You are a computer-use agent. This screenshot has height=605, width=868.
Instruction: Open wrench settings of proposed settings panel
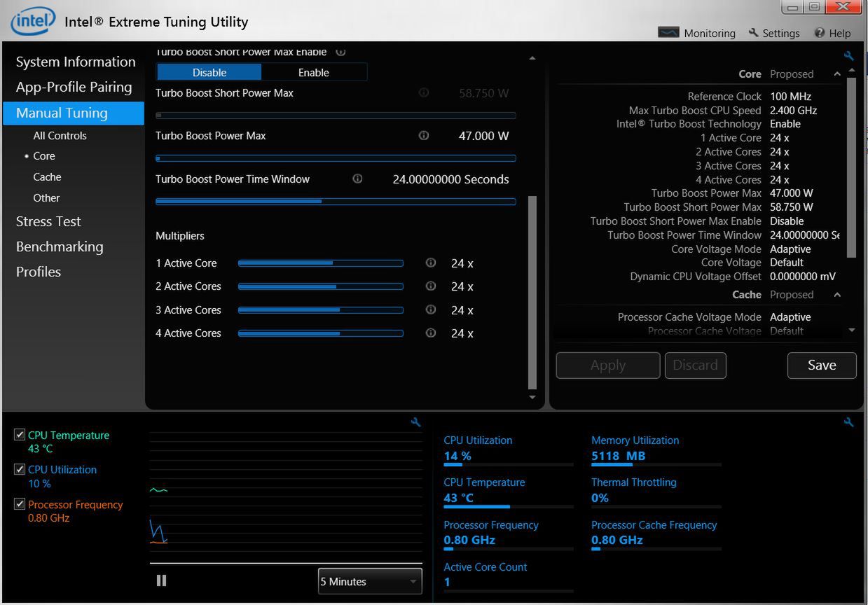pos(849,57)
